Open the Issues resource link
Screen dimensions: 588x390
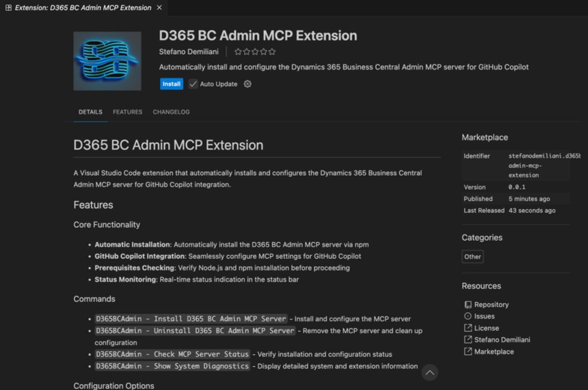[484, 316]
